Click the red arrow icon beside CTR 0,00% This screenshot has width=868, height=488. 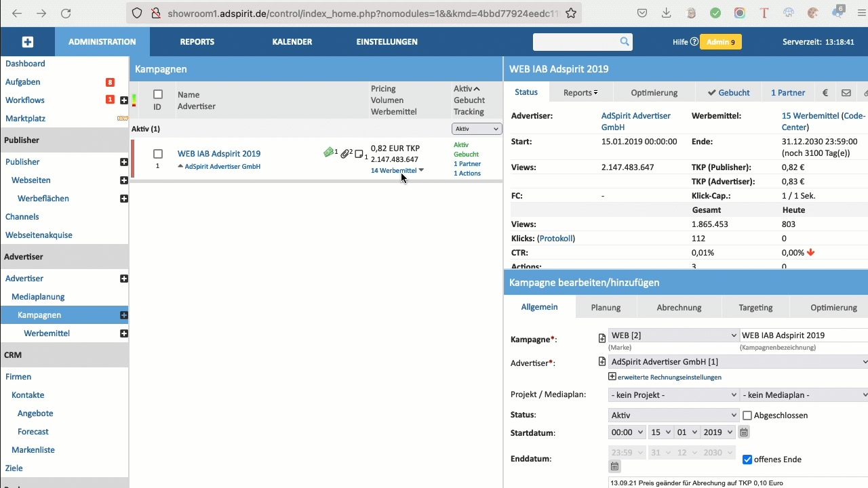(x=810, y=253)
